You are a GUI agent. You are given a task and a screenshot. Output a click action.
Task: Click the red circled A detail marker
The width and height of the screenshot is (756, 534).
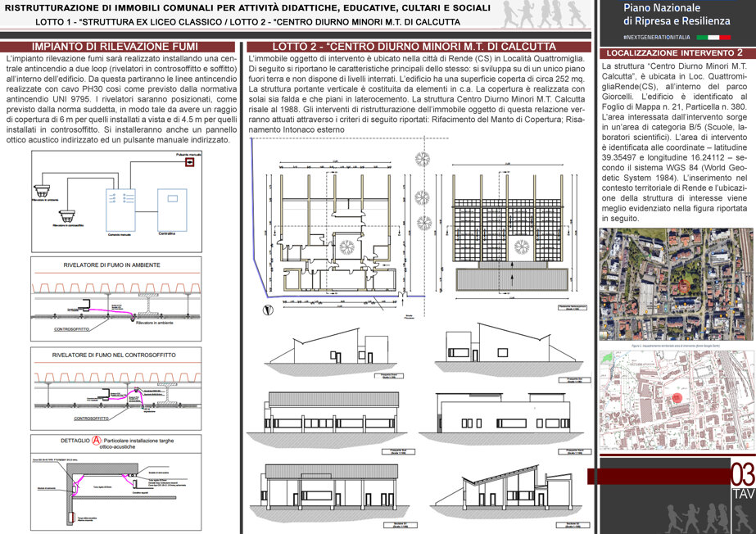point(97,441)
